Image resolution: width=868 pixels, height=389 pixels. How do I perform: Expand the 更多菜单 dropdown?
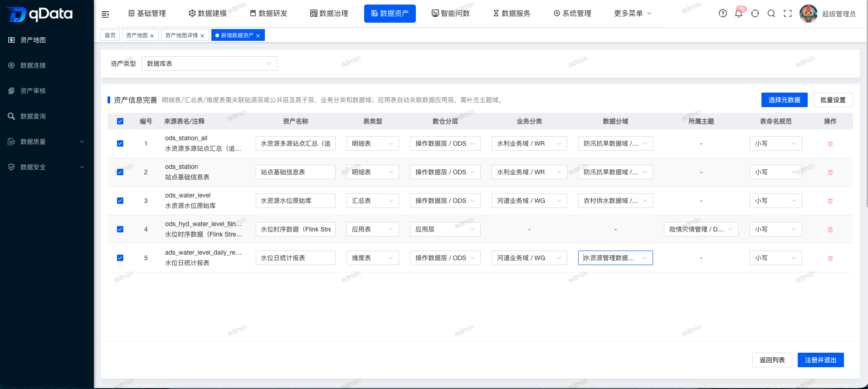(633, 14)
